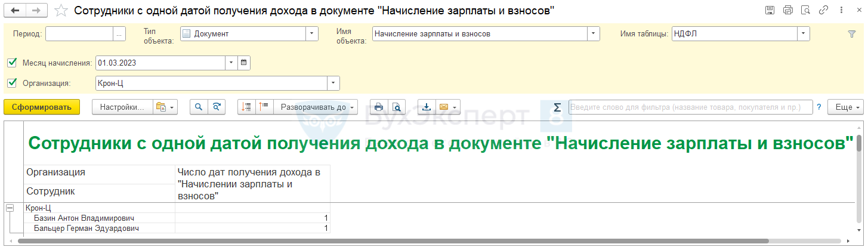
Task: Click the filter funnel icon
Action: 852,35
